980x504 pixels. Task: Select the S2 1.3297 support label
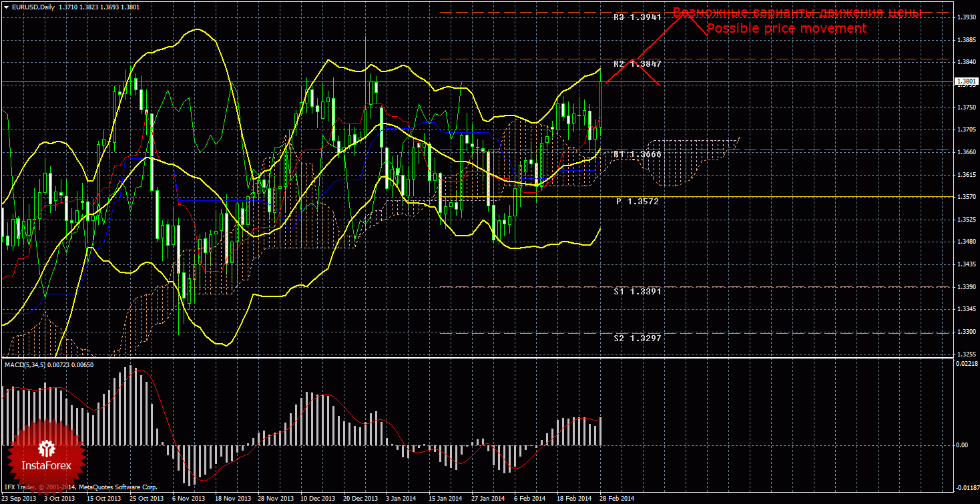click(638, 338)
